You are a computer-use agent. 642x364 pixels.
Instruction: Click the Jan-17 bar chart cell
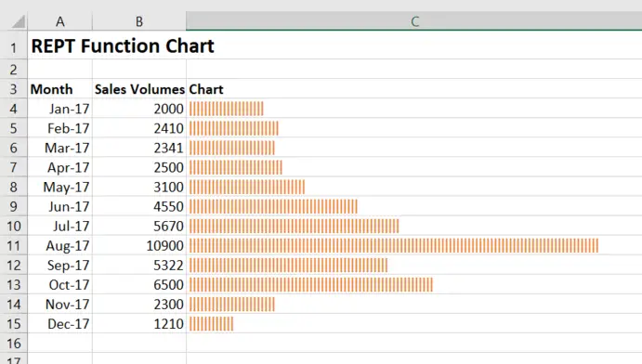(414, 109)
